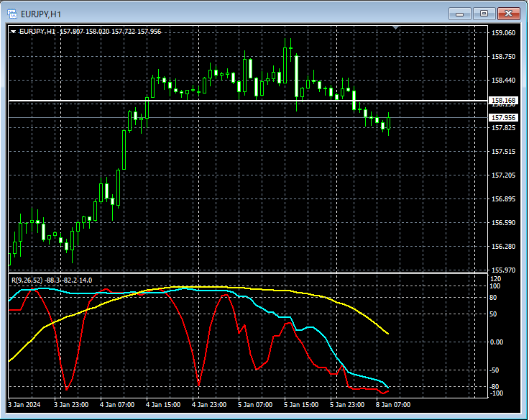The image size is (529, 420).
Task: Click the indicator scale value -100
Action: (x=496, y=393)
